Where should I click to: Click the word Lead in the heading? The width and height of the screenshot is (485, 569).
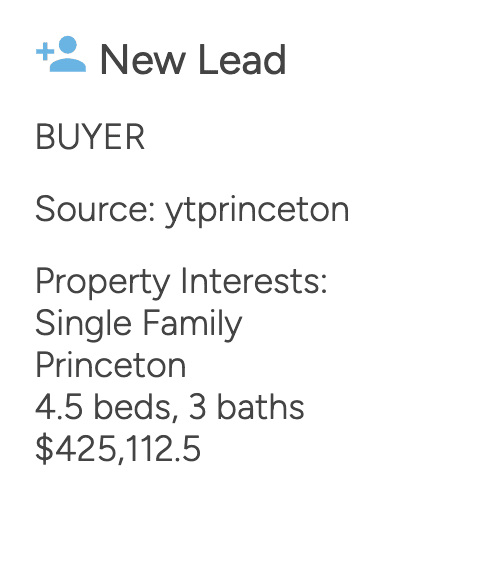point(242,59)
